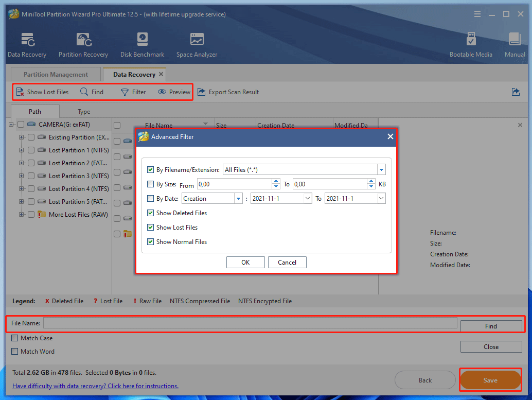Click Show Lost Files toolbar item
Viewport: 532px width, 400px height.
pyautogui.click(x=42, y=92)
